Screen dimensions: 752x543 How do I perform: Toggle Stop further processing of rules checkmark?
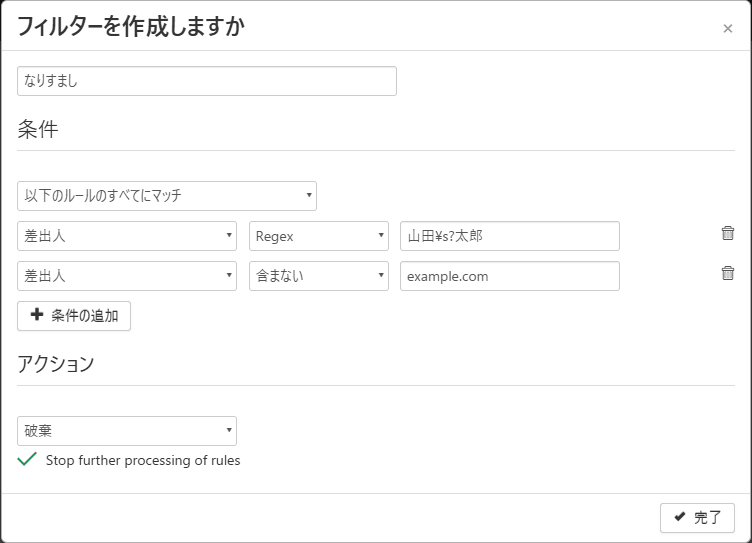(x=27, y=460)
